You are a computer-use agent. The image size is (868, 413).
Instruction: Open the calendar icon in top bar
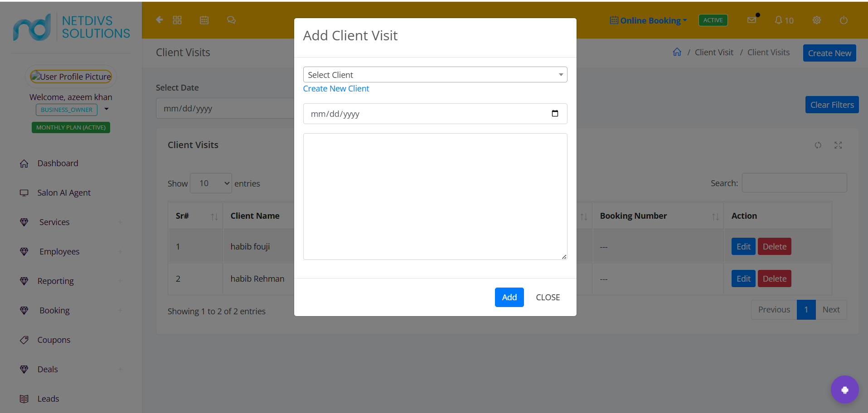[204, 20]
